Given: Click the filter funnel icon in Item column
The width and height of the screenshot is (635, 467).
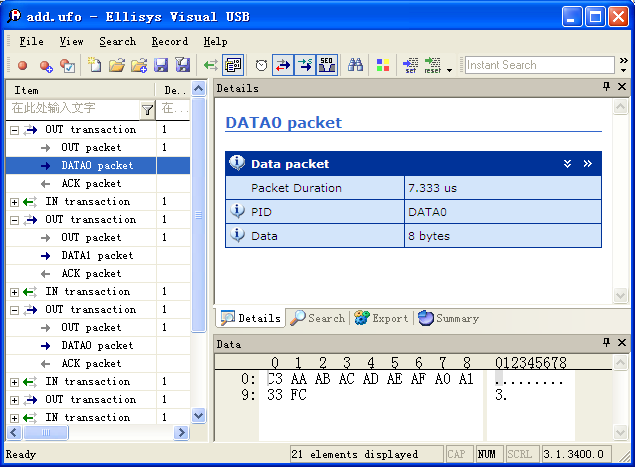Looking at the screenshot, I should 147,109.
